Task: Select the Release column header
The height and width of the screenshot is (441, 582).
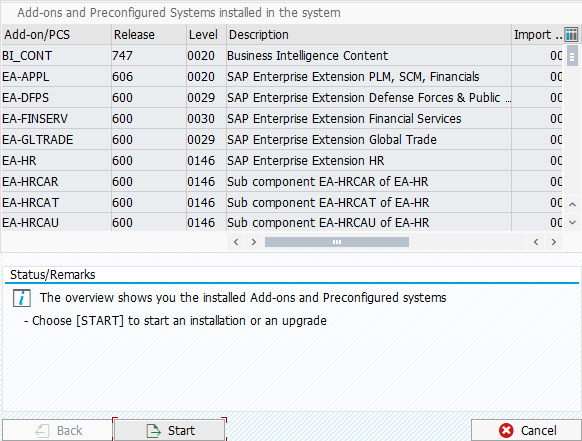Action: click(149, 35)
